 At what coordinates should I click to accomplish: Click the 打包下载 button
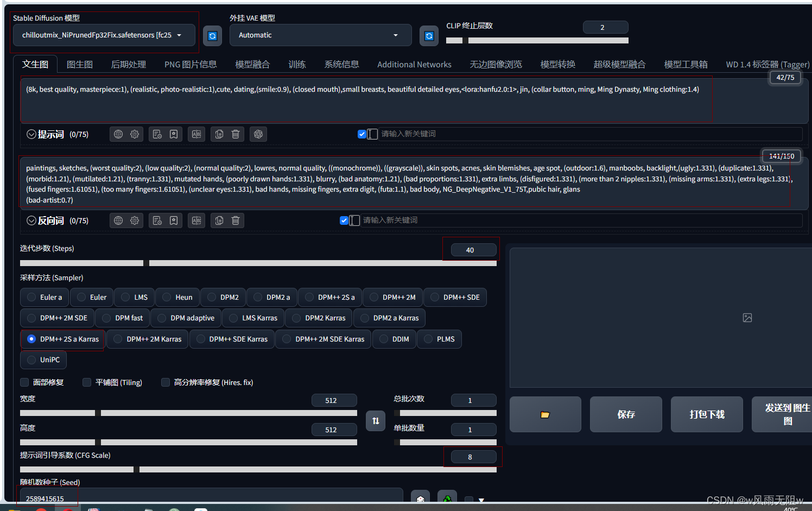707,414
